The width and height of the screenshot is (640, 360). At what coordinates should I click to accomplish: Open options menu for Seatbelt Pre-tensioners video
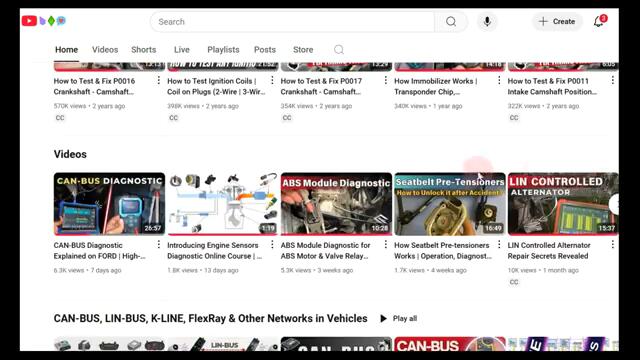point(499,245)
